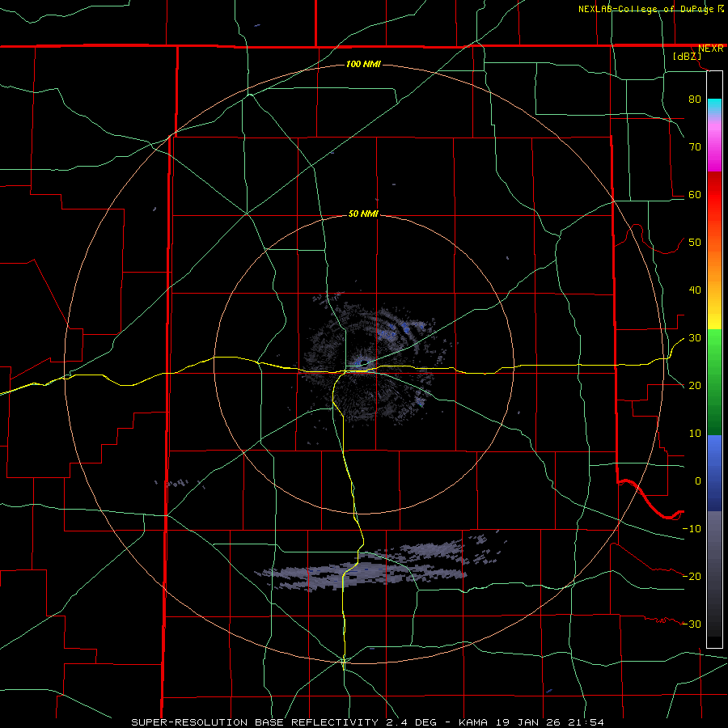The image size is (728, 728).
Task: Click the blue segment of the color bar
Action: pyautogui.click(x=714, y=472)
